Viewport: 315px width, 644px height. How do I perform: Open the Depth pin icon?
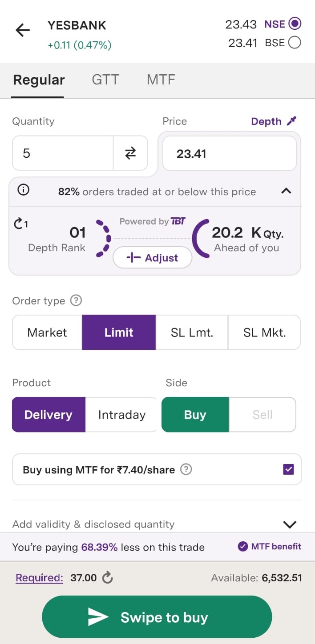291,121
